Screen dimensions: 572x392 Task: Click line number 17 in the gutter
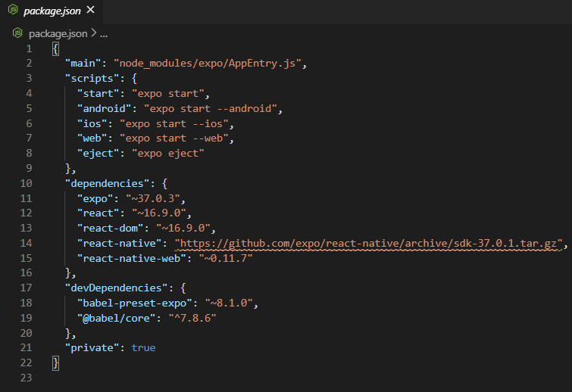tap(26, 288)
